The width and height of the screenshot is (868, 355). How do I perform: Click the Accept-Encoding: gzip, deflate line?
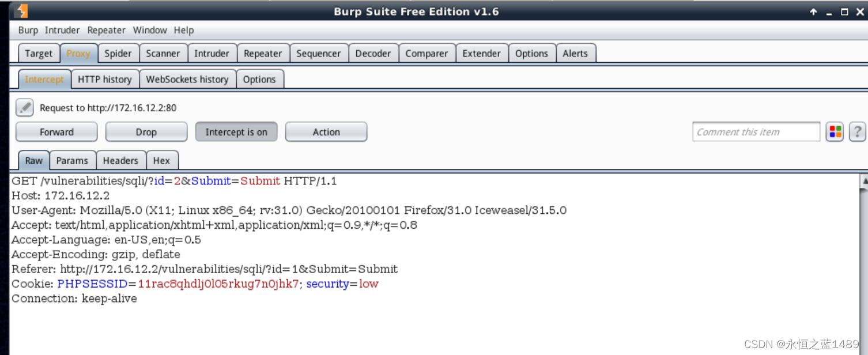[96, 255]
